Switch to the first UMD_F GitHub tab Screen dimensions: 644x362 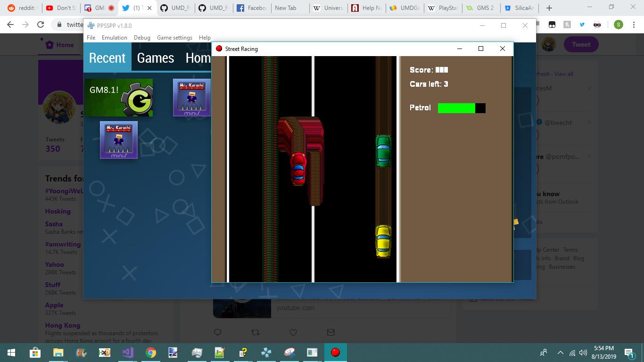click(x=174, y=8)
